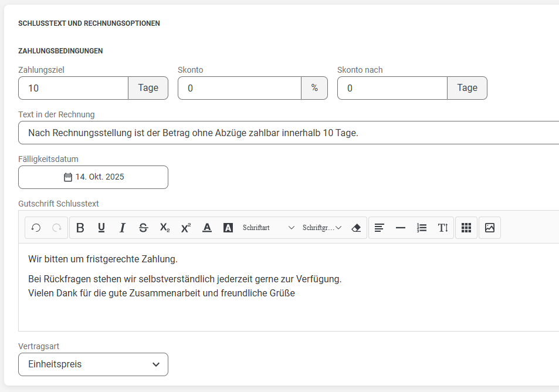Click the 'Tage' suffix of Zahlungsziel
The height and width of the screenshot is (392, 559).
148,88
